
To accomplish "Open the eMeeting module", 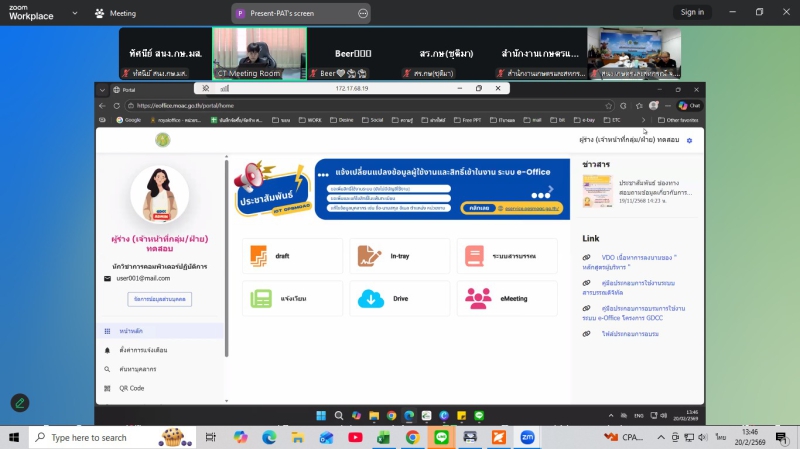I will tap(507, 298).
